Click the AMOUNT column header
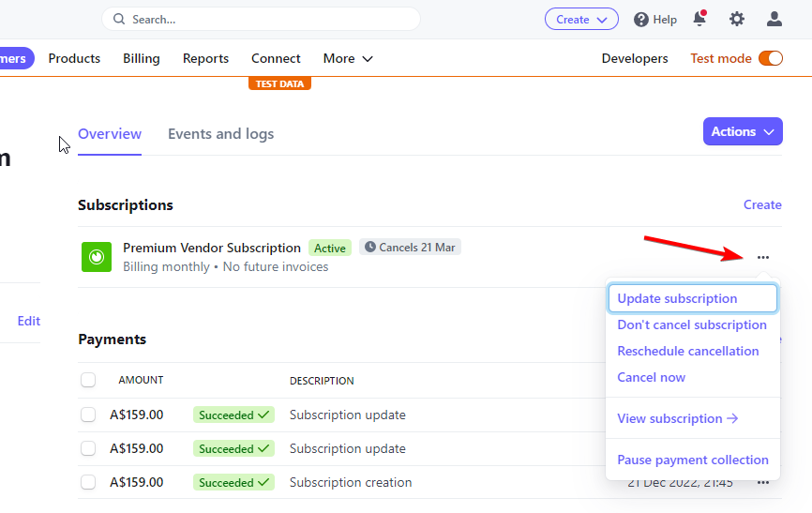The height and width of the screenshot is (513, 812). (141, 380)
